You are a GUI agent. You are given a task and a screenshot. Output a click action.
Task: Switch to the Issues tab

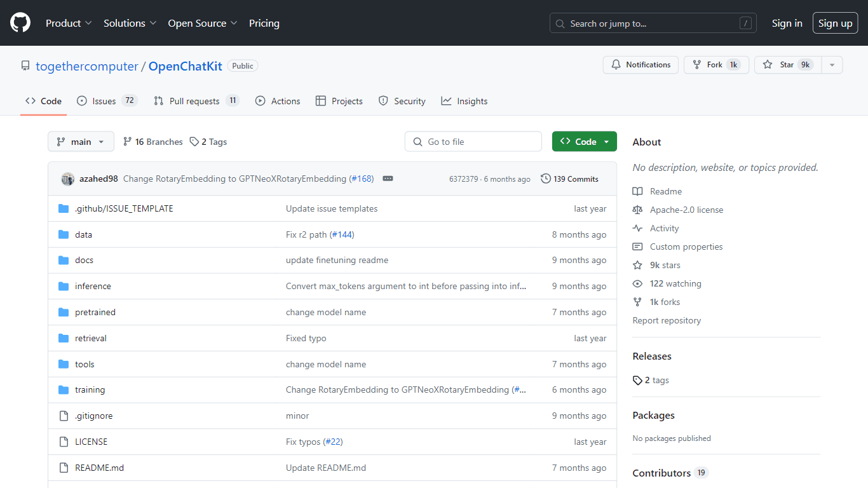pyautogui.click(x=107, y=101)
